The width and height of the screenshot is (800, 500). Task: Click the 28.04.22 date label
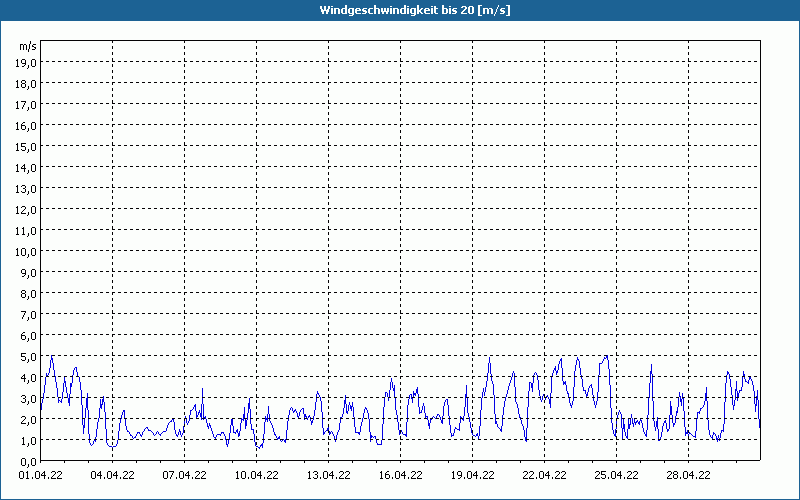tap(688, 476)
